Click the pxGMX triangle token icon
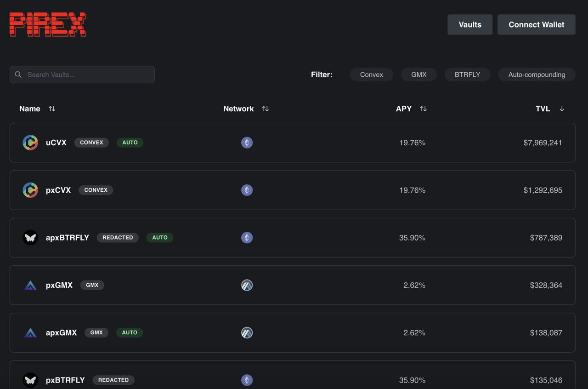588x389 pixels. (x=30, y=286)
